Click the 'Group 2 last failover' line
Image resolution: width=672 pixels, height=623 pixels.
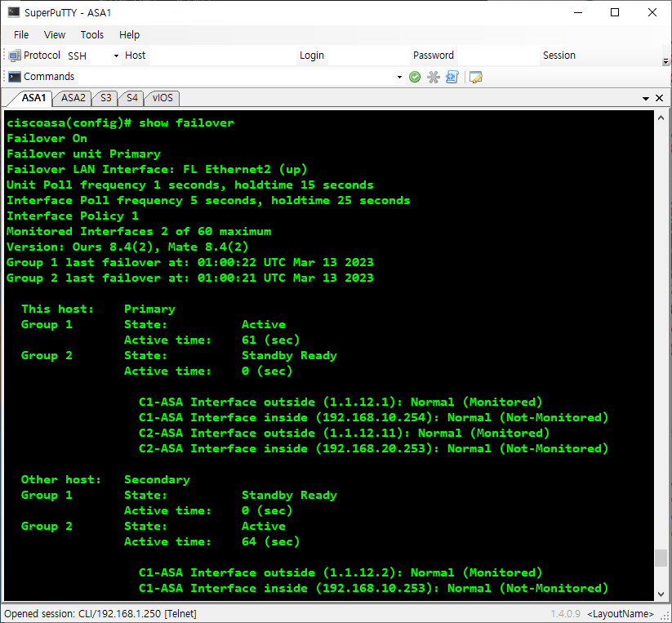tap(190, 278)
